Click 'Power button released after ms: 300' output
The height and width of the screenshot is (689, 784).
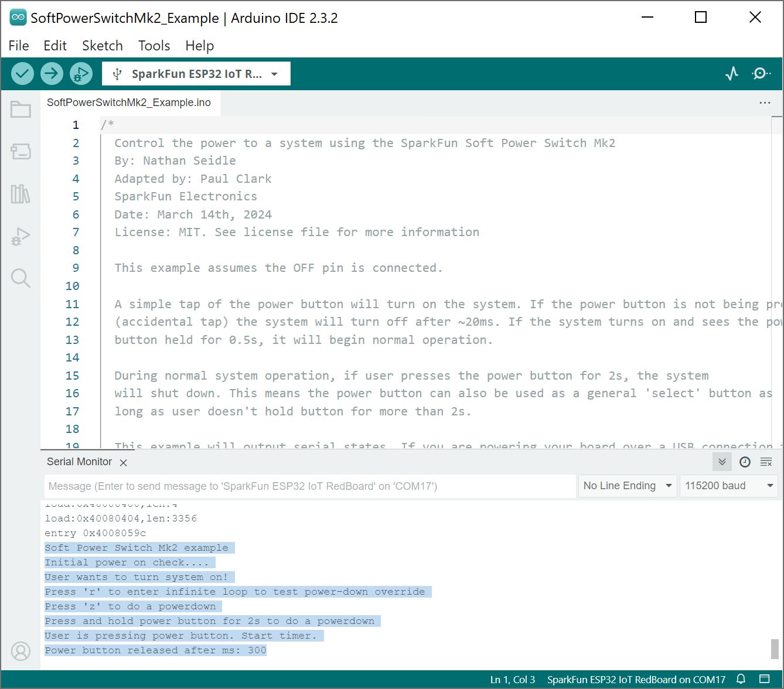156,650
